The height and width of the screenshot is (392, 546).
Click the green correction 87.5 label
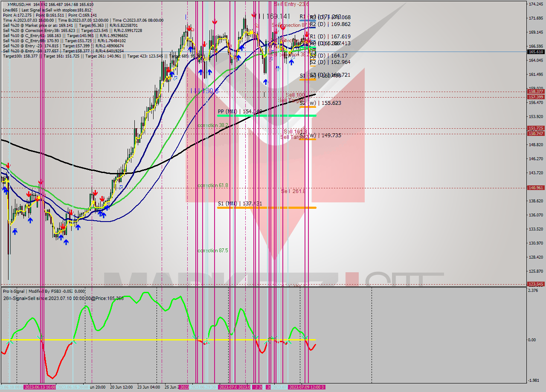pos(212,251)
